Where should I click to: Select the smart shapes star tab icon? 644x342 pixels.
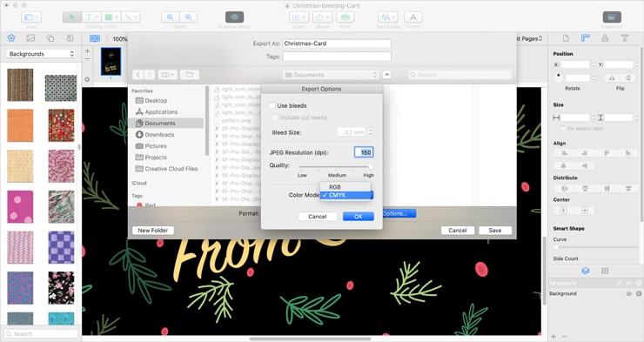[x=11, y=38]
